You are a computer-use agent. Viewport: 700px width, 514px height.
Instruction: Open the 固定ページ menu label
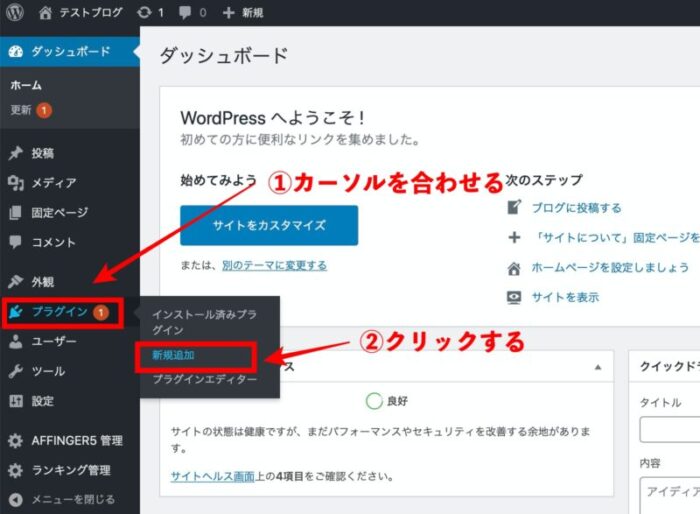pyautogui.click(x=60, y=213)
